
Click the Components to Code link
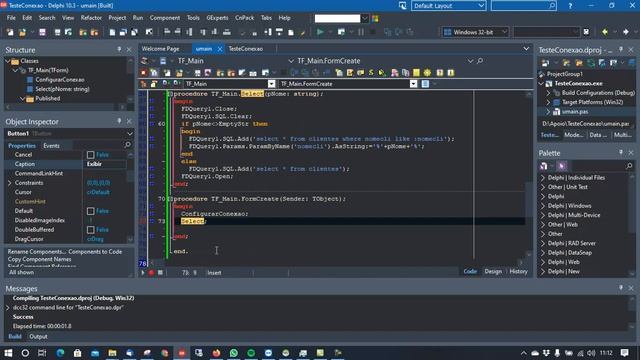tap(95, 252)
